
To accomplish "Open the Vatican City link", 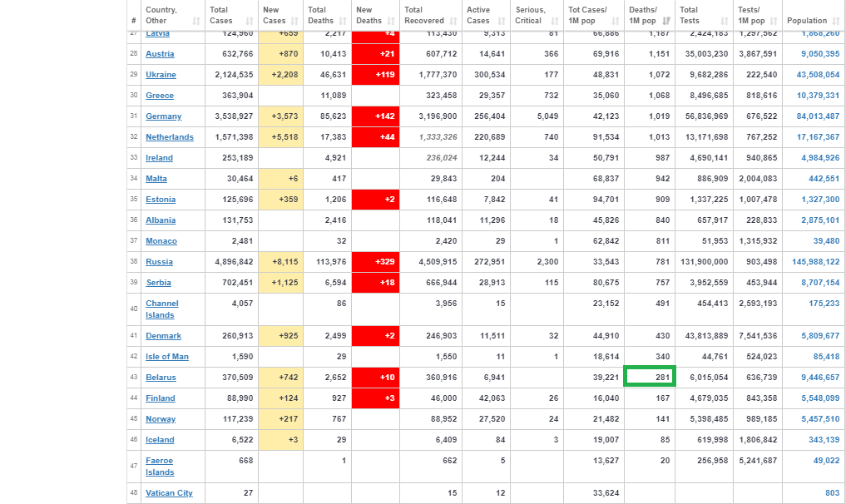I will pyautogui.click(x=169, y=492).
